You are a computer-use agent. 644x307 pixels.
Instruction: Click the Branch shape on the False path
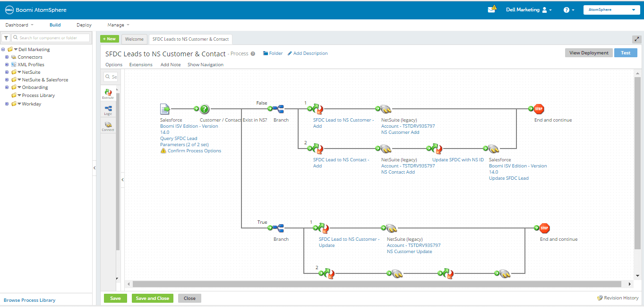[281, 109]
